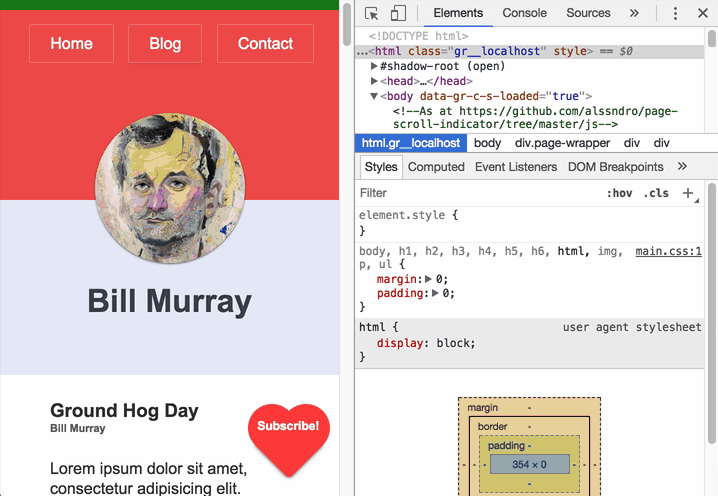718x496 pixels.
Task: Click the Bill Murray portrait image
Action: point(170,188)
